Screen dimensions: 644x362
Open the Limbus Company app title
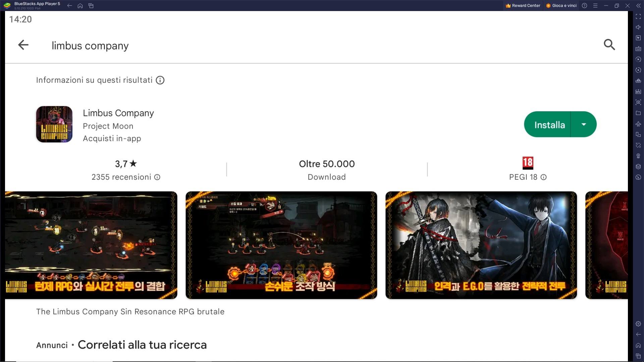118,113
